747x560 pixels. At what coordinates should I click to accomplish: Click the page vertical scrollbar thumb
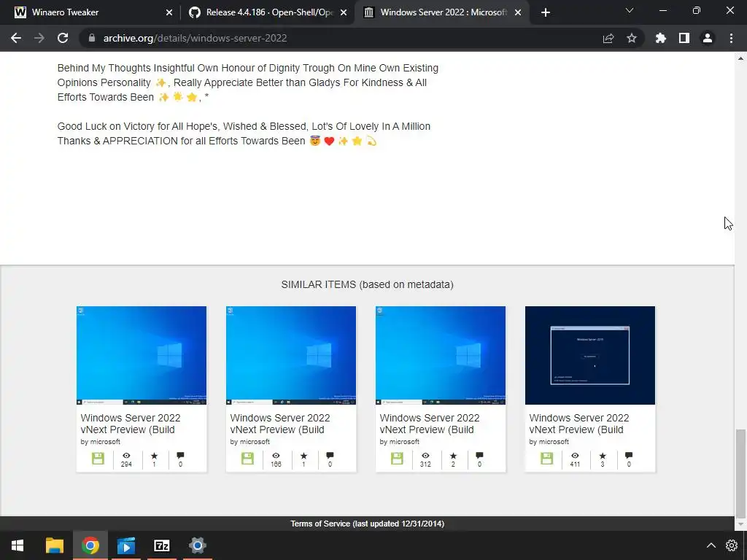pos(741,473)
